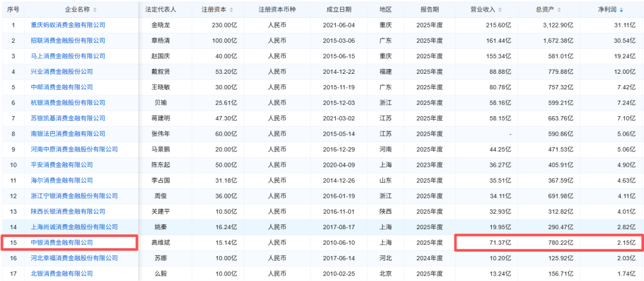Select region 陕西 cell
644x281 pixels.
pos(386,211)
